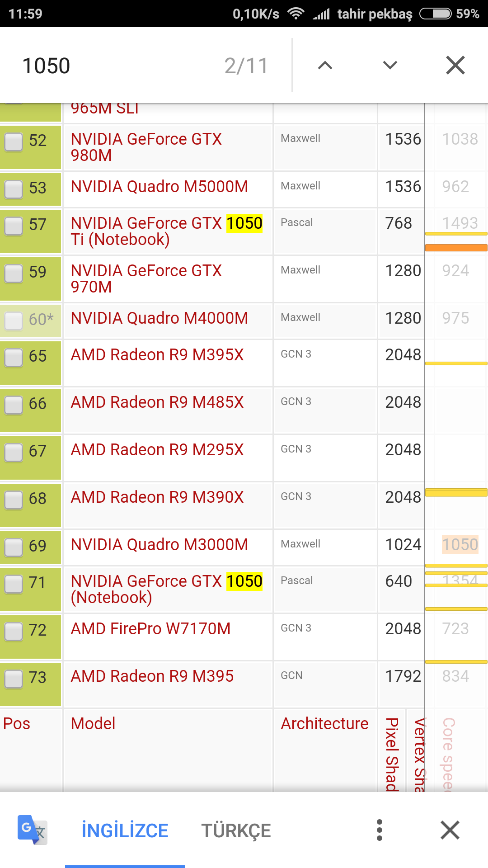Click the 1792 shader count cell
Image resolution: width=488 pixels, height=868 pixels.
tap(403, 676)
